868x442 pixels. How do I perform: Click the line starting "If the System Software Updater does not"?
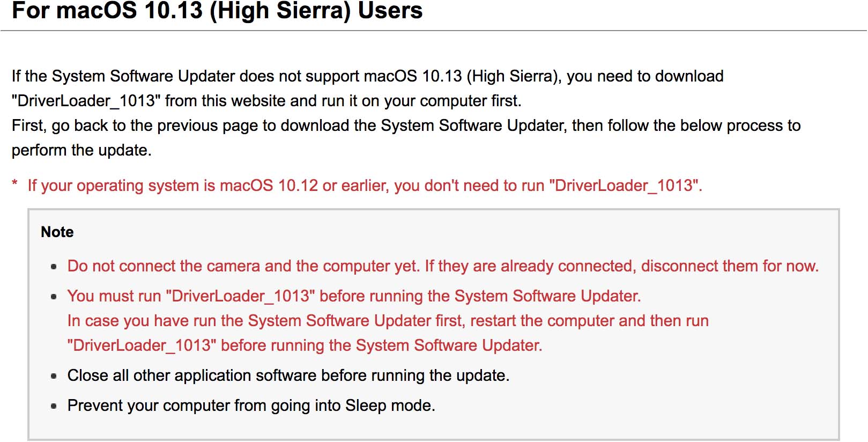click(367, 76)
